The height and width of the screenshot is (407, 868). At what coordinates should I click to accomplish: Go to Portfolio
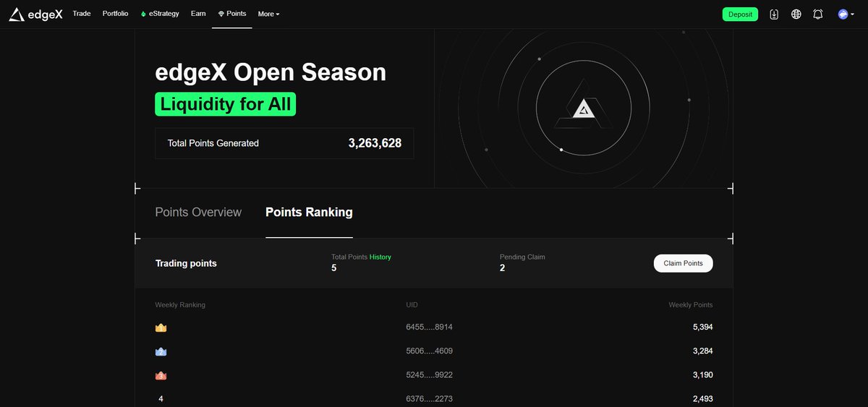[x=116, y=14]
